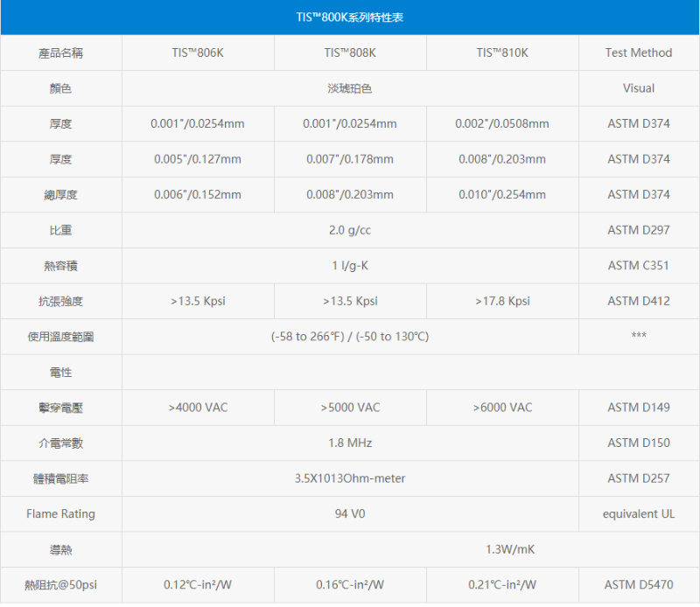Image resolution: width=700 pixels, height=607 pixels.
Task: Click the TIS™800K系列特性表 title bar
Action: point(350,17)
